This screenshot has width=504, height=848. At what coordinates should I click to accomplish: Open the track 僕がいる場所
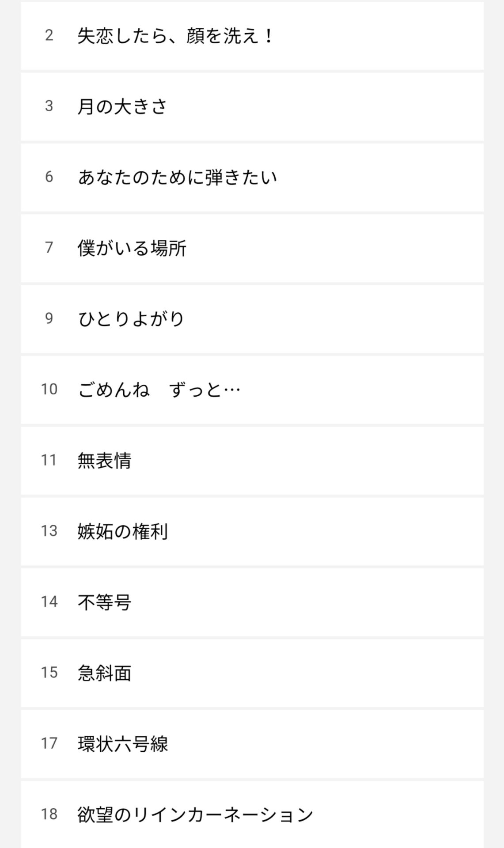point(132,248)
